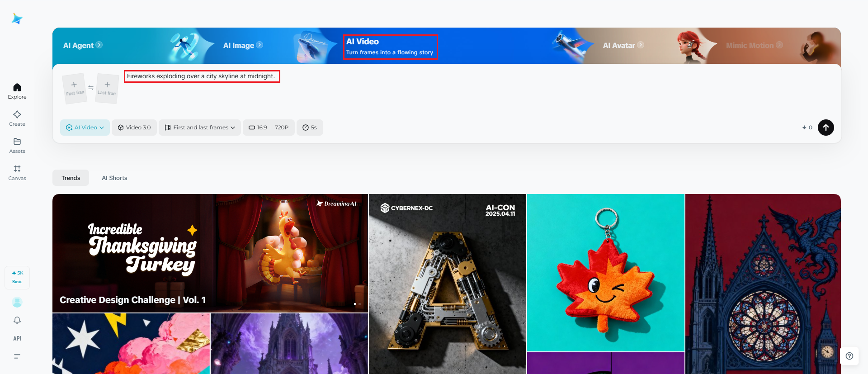Open the Explore home page
The width and height of the screenshot is (868, 374).
coord(17,91)
